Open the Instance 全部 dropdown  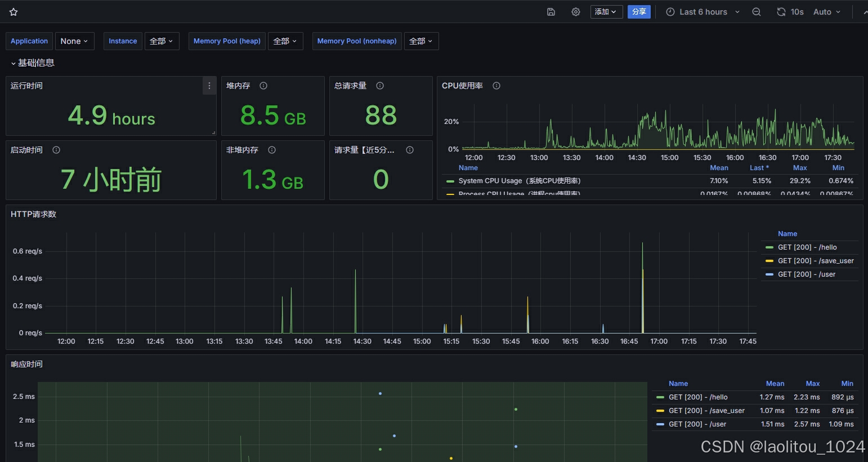162,41
